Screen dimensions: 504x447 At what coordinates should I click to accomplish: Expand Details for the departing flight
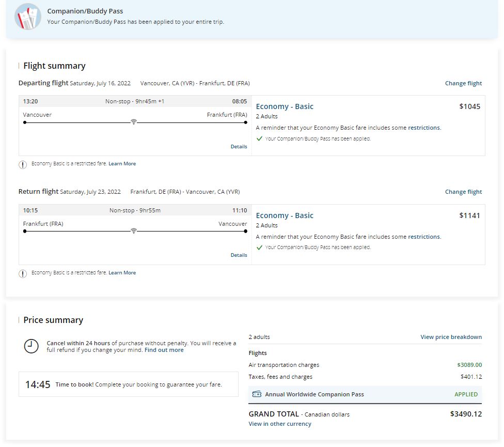point(239,147)
